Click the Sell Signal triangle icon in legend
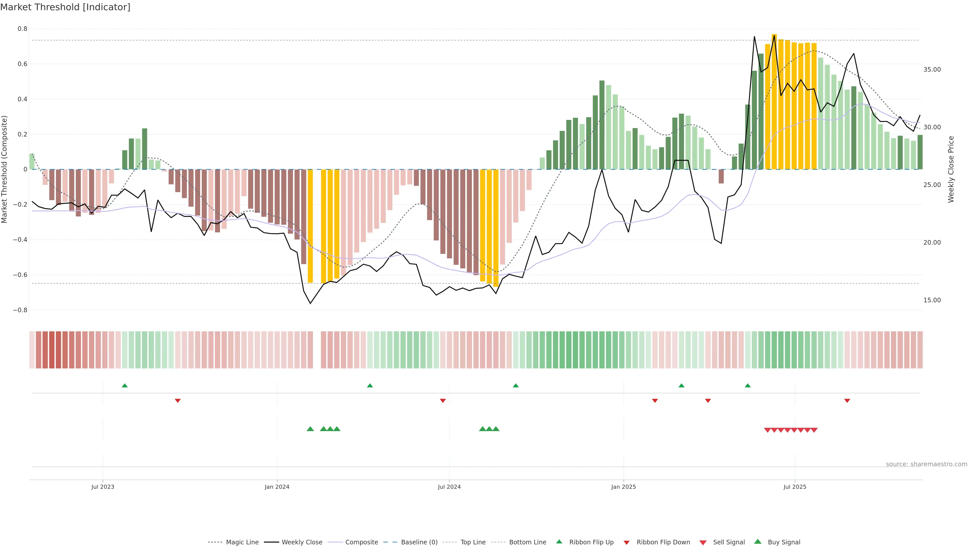This screenshot has height=551, width=980. click(x=703, y=542)
